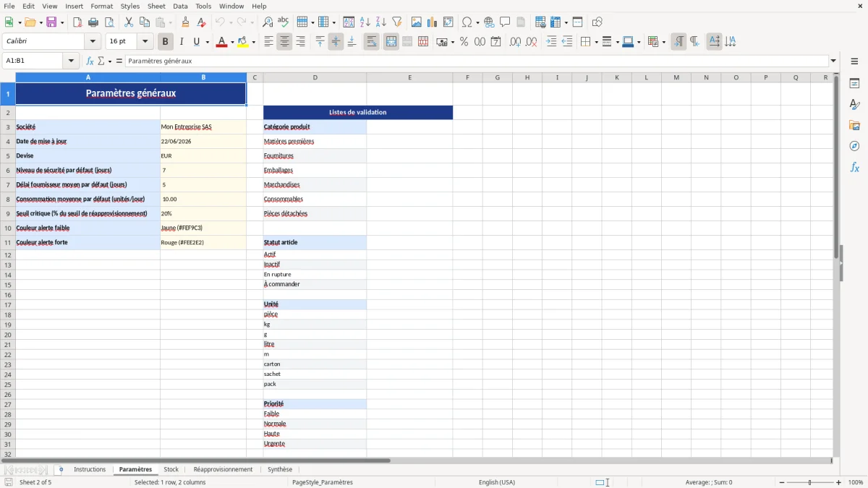Viewport: 868px width, 488px height.
Task: Toggle Wrap Text button
Action: (x=372, y=42)
